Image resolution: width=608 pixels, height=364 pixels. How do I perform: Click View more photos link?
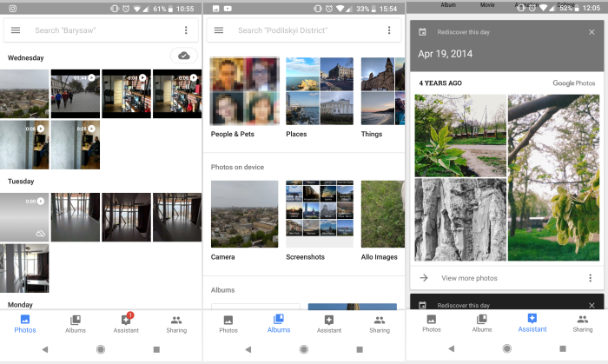pyautogui.click(x=469, y=278)
